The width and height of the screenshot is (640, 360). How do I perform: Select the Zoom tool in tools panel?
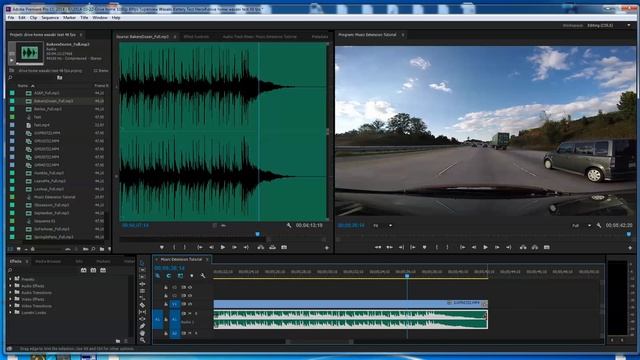[x=142, y=340]
